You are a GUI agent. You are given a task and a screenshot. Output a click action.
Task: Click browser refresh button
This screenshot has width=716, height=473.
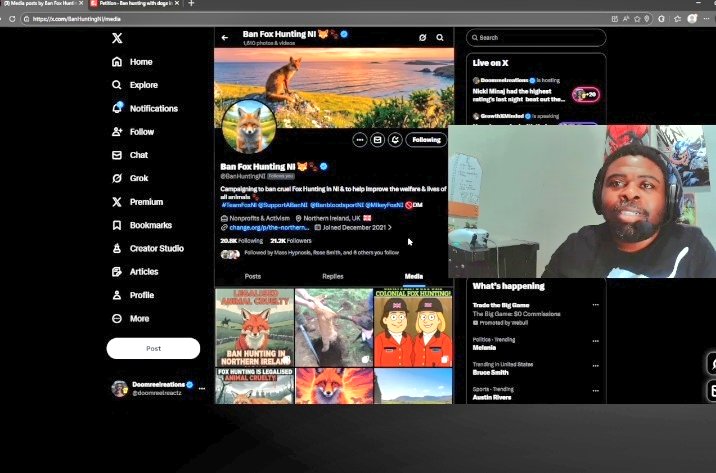pyautogui.click(x=12, y=19)
